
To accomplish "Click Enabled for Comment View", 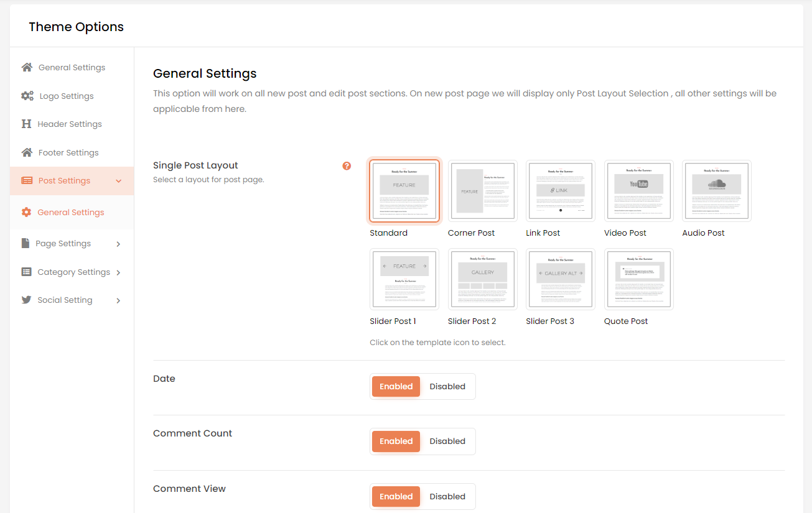I will click(x=396, y=496).
